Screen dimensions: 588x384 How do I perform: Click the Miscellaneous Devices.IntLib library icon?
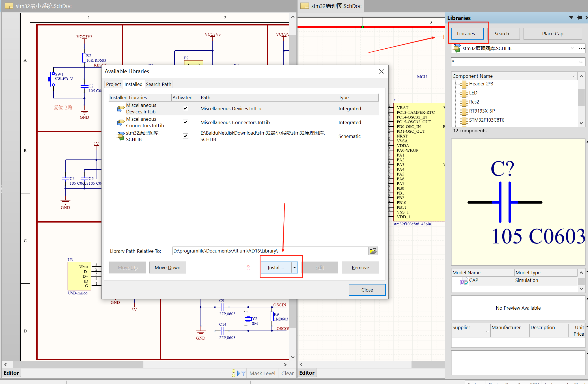tap(121, 109)
